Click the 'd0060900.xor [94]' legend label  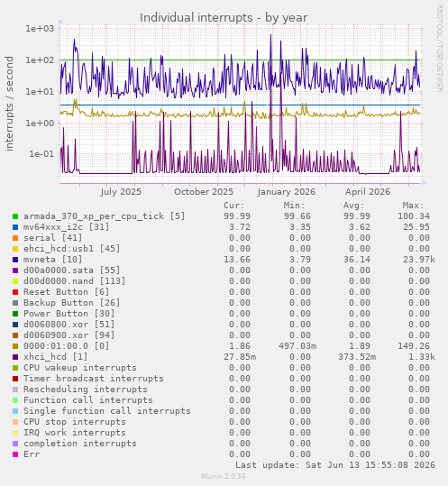69,335
